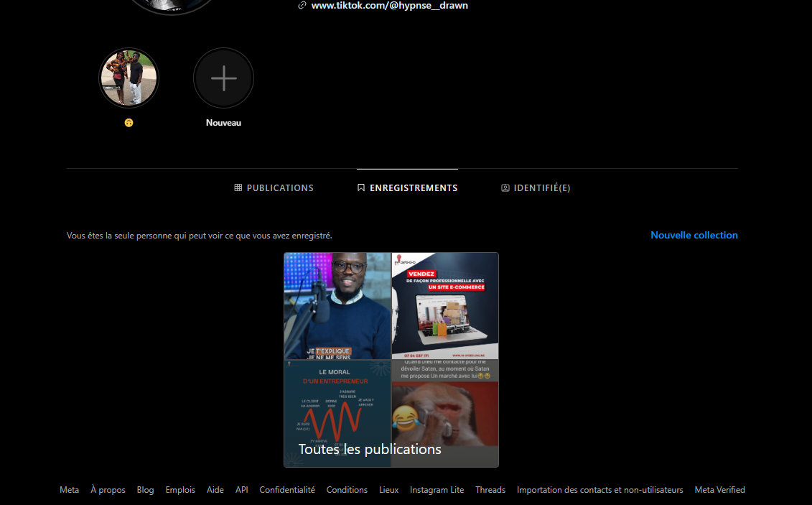Click the Threads link in footer

tap(490, 490)
